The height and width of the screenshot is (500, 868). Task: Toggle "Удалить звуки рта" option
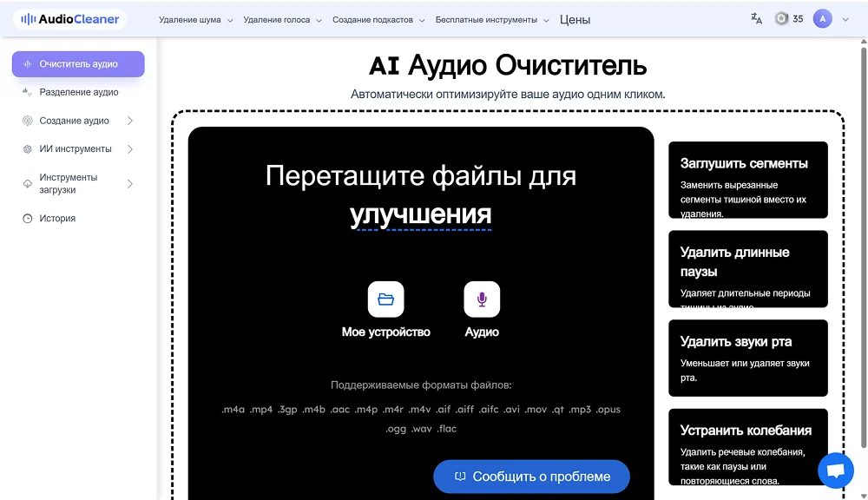[x=747, y=358]
